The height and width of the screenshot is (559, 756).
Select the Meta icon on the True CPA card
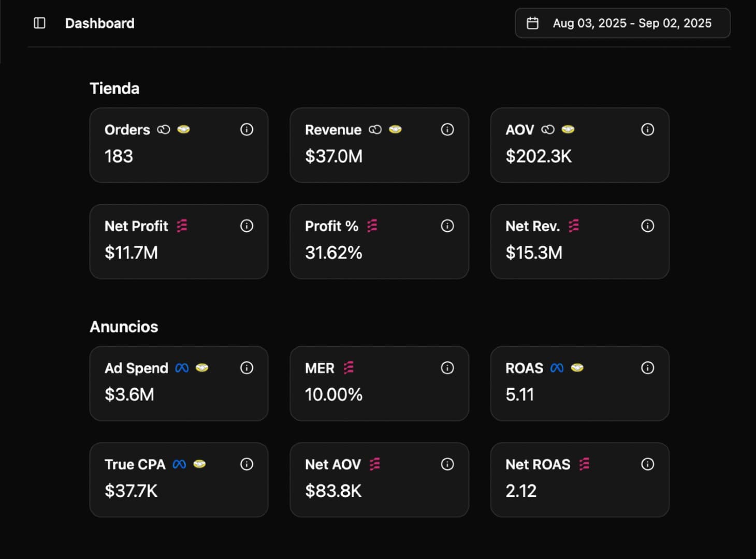pos(179,464)
